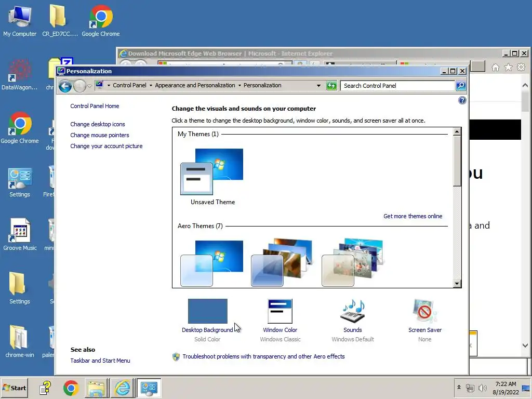
Task: Click the themes list scrollbar thumb
Action: click(x=457, y=161)
